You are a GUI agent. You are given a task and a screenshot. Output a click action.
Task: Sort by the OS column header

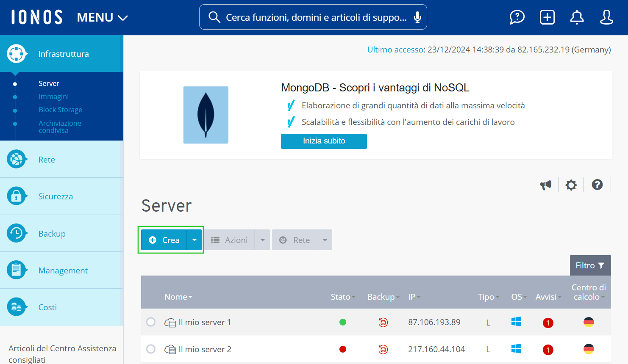[519, 297]
